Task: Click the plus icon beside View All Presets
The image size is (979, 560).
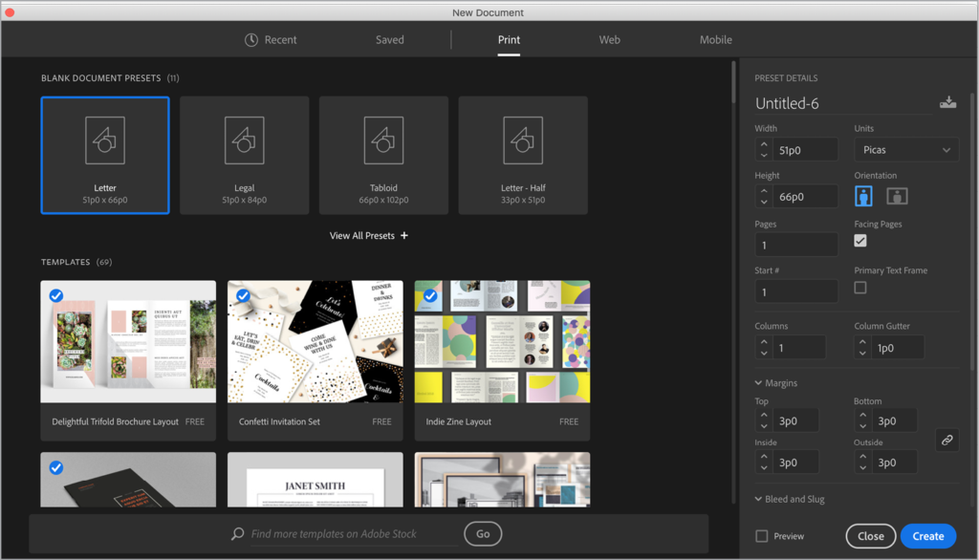Action: pos(404,236)
